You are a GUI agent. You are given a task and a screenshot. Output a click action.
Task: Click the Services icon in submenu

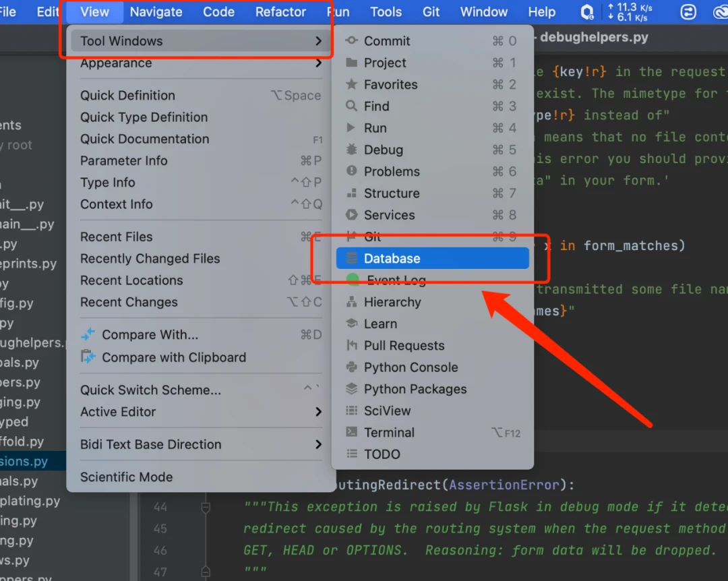point(351,215)
